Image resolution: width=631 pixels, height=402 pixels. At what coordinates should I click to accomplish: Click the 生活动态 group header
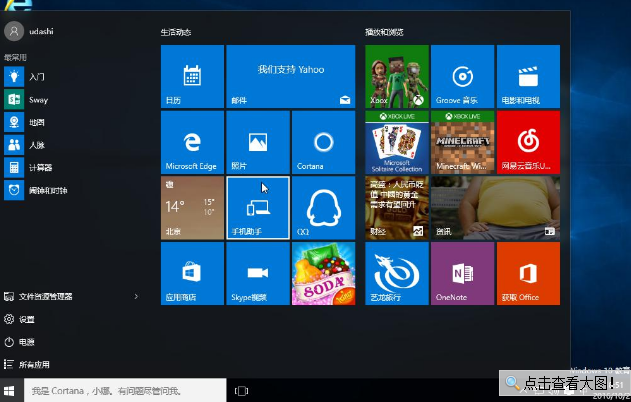coord(176,32)
